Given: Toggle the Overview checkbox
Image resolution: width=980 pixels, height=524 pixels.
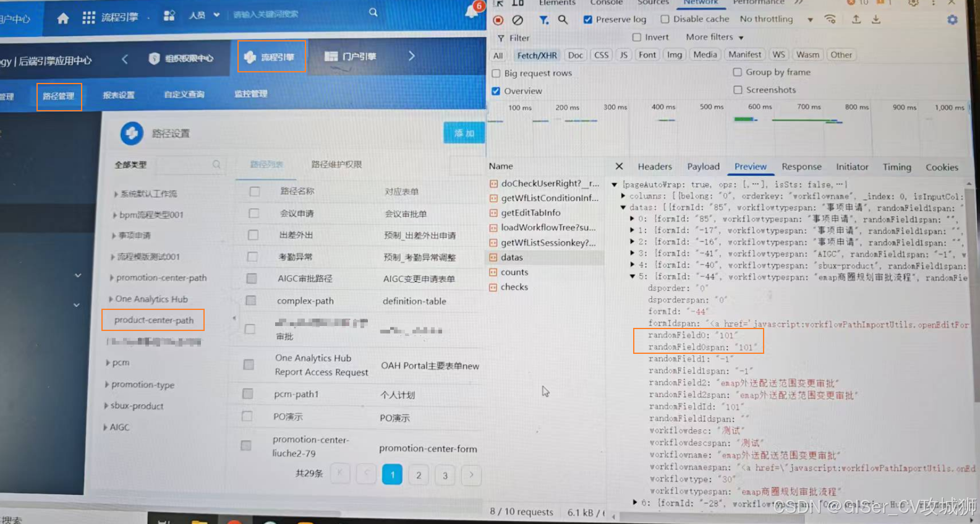Looking at the screenshot, I should tap(496, 91).
